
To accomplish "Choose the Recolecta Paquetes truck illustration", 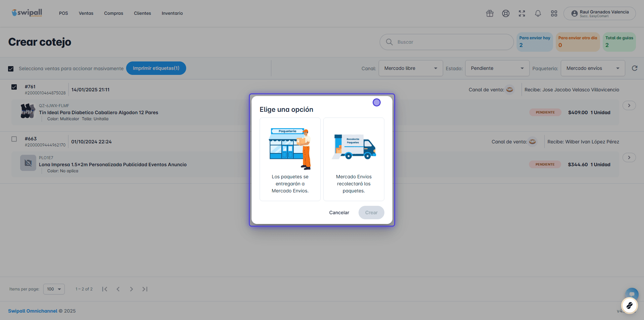I will pos(354,147).
